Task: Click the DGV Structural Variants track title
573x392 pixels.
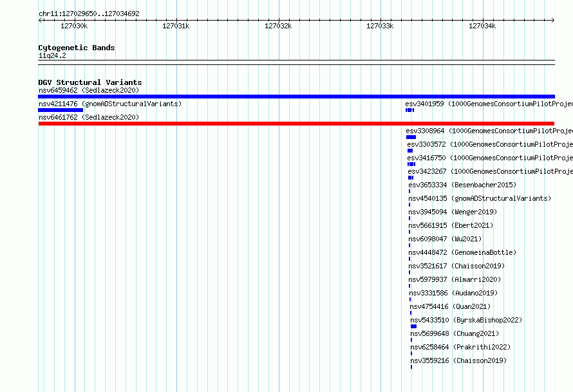Action: pyautogui.click(x=90, y=82)
